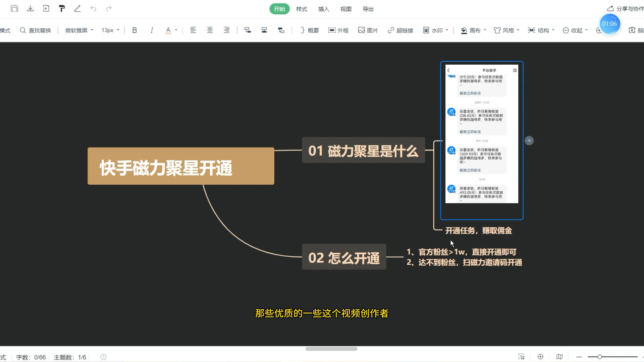Open the 收起 collapse dropdown
Screen dimensions: 644x362
point(575,30)
